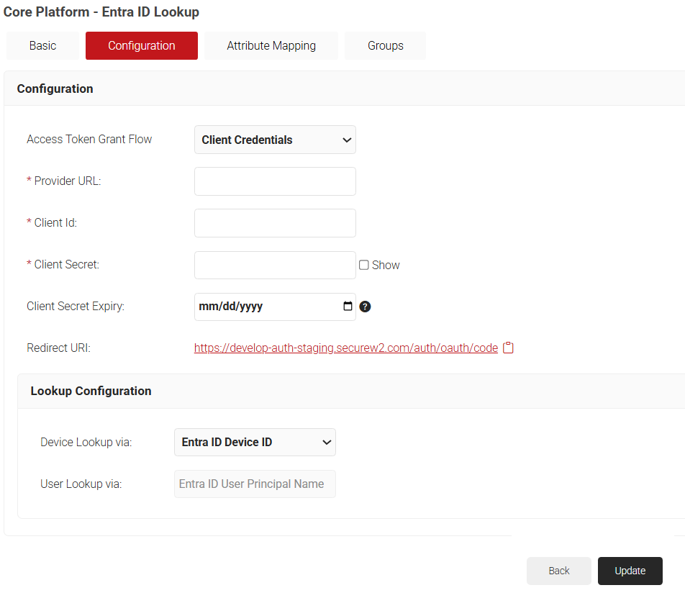The height and width of the screenshot is (616, 685).
Task: Open the Client Secret Expiry calendar picker
Action: (x=348, y=307)
